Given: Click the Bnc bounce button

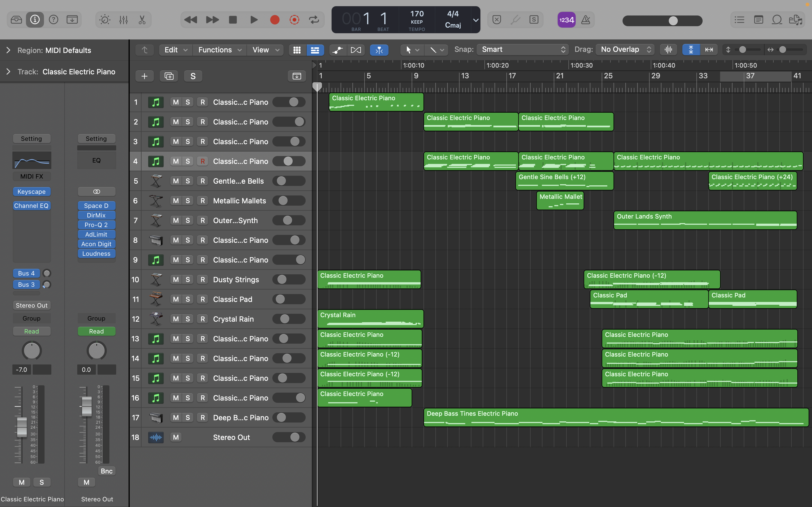Looking at the screenshot, I should 106,471.
